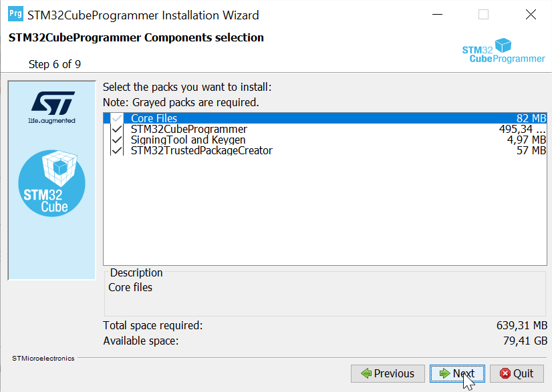This screenshot has height=392, width=552.
Task: Minimize the installation wizard window
Action: point(437,15)
